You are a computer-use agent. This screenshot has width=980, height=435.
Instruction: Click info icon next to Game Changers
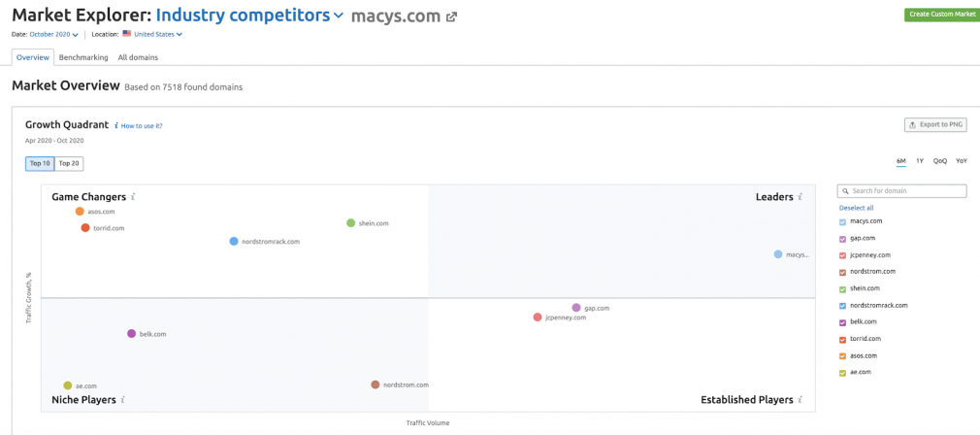[x=133, y=197]
